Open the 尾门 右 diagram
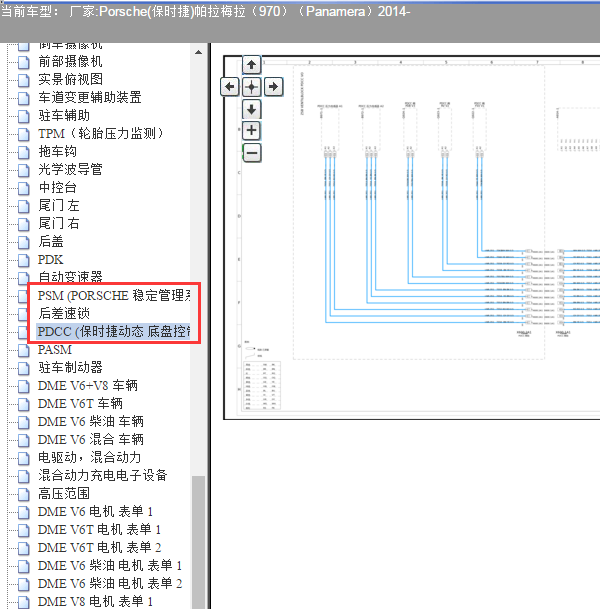 pos(59,223)
